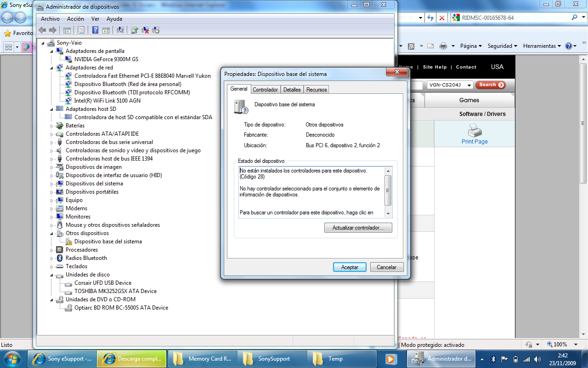Switch to the Detalles tab
The image size is (588, 368).
coord(292,90)
